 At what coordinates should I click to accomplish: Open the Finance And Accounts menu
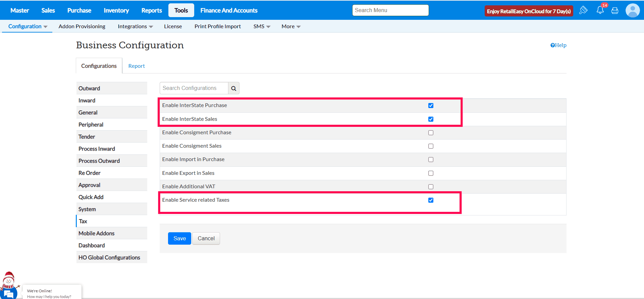[x=229, y=10]
